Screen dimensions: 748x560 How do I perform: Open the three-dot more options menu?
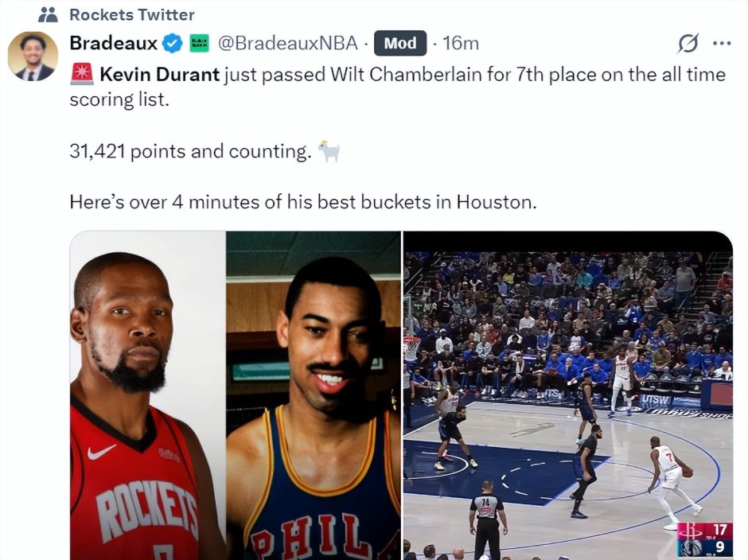pyautogui.click(x=721, y=44)
